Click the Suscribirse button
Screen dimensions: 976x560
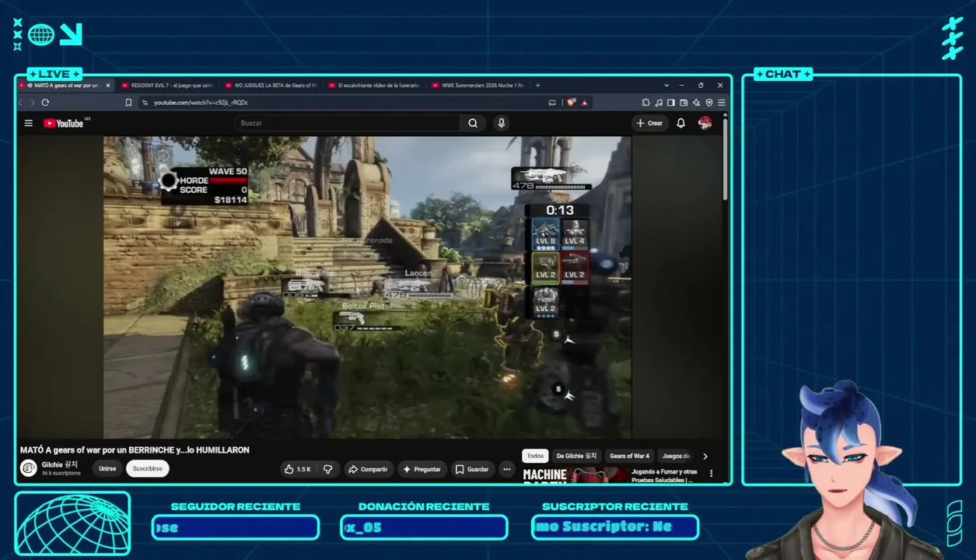pyautogui.click(x=148, y=469)
